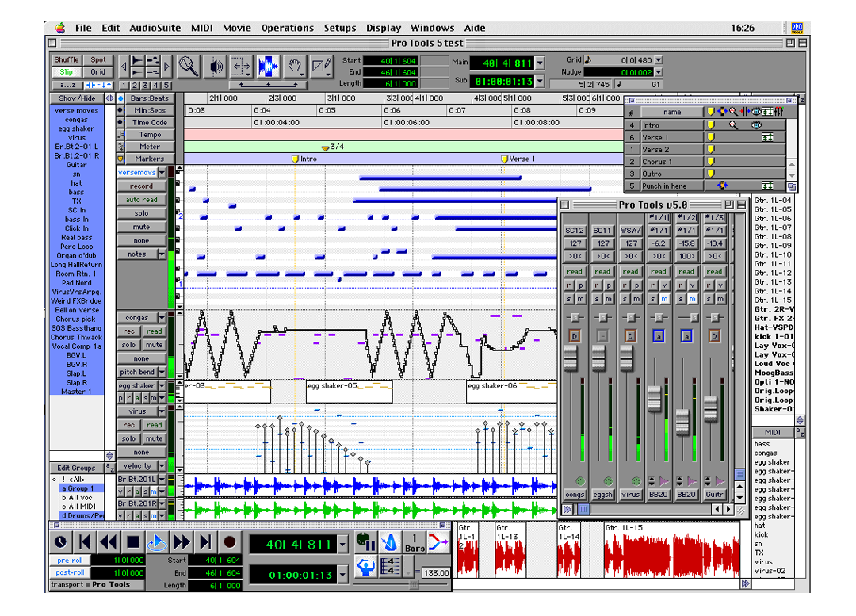Select the Scrubber speaker tool
856x616 pixels.
tap(216, 67)
